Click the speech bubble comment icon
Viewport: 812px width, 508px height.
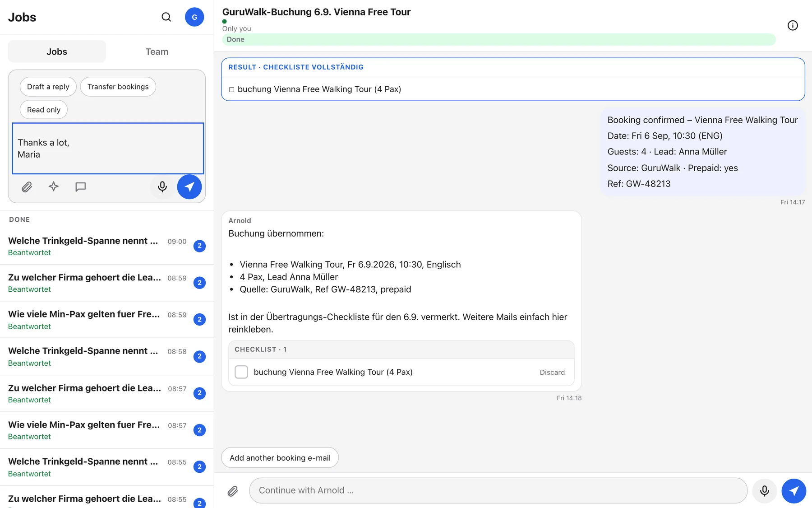tap(81, 186)
